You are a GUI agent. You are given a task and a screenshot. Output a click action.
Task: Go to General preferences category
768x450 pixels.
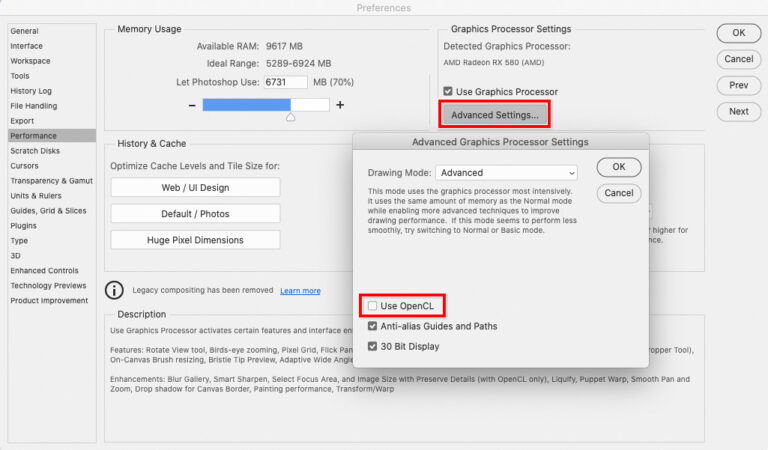click(x=26, y=32)
